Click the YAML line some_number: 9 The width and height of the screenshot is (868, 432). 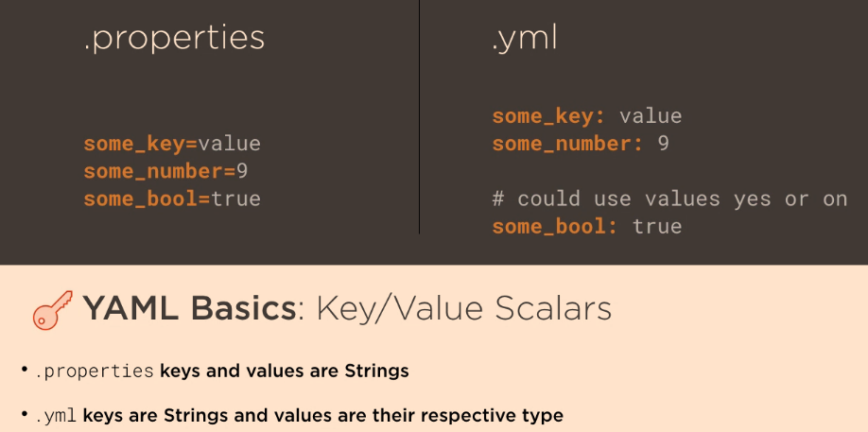pos(580,144)
